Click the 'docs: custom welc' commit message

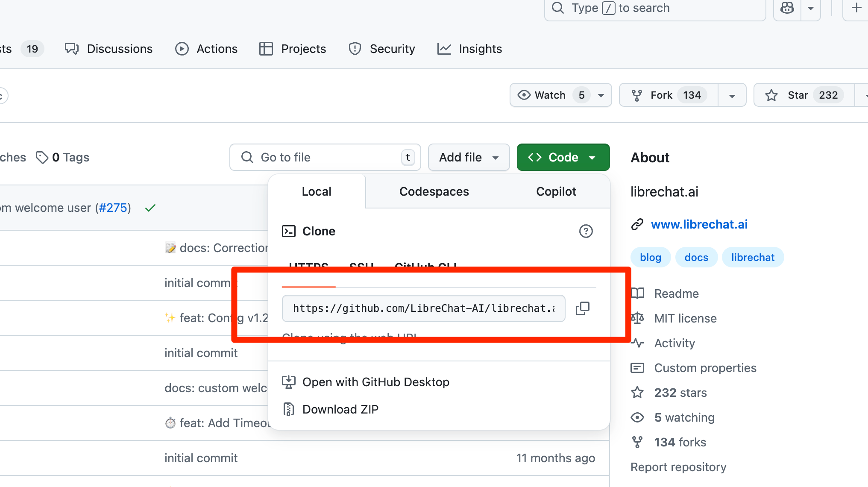click(216, 388)
